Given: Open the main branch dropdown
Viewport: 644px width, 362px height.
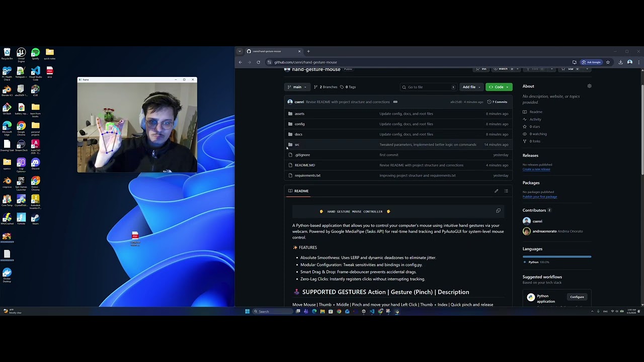Looking at the screenshot, I should [297, 87].
